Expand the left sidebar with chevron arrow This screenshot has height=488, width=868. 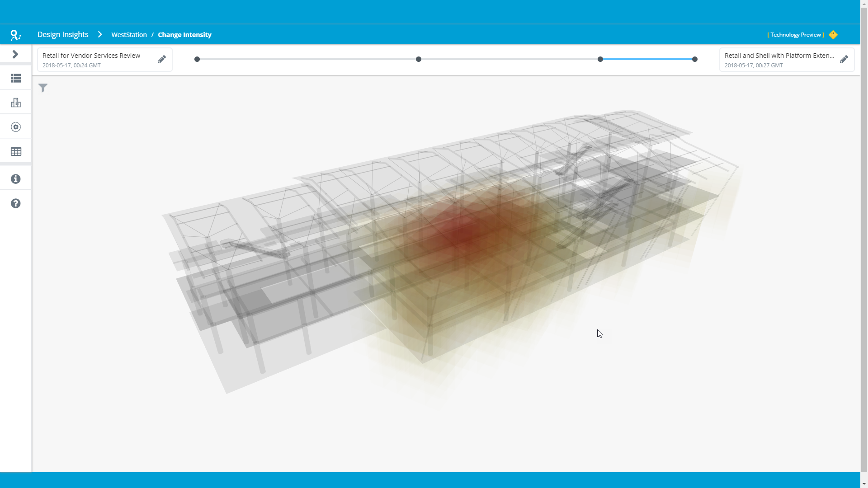[x=15, y=54]
